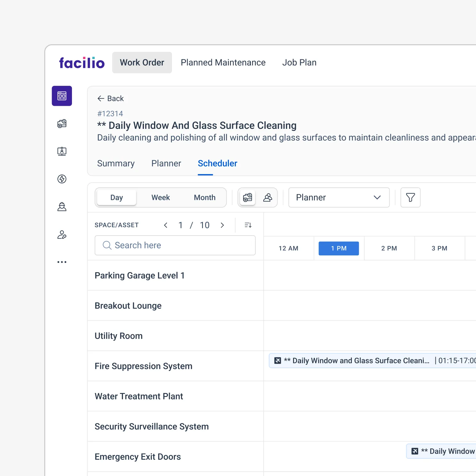Select the remote monitoring icon in sidebar
This screenshot has width=476, height=476.
point(62,151)
